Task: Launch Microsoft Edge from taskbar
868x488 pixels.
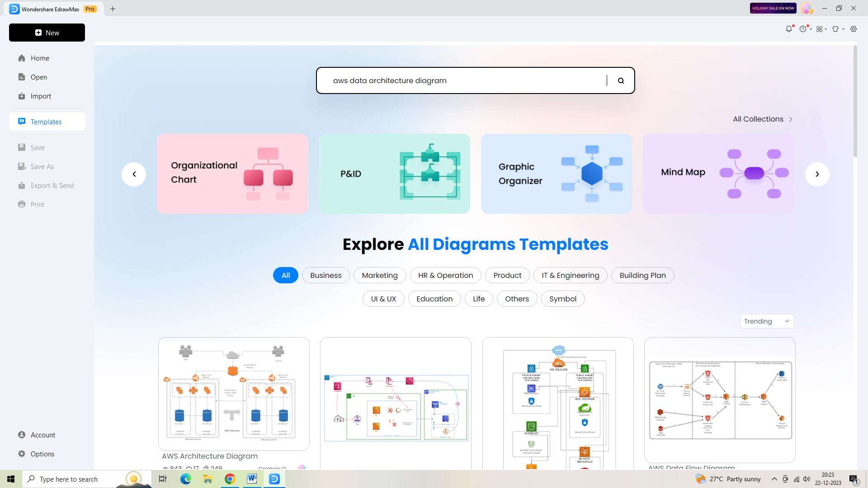Action: point(185,479)
